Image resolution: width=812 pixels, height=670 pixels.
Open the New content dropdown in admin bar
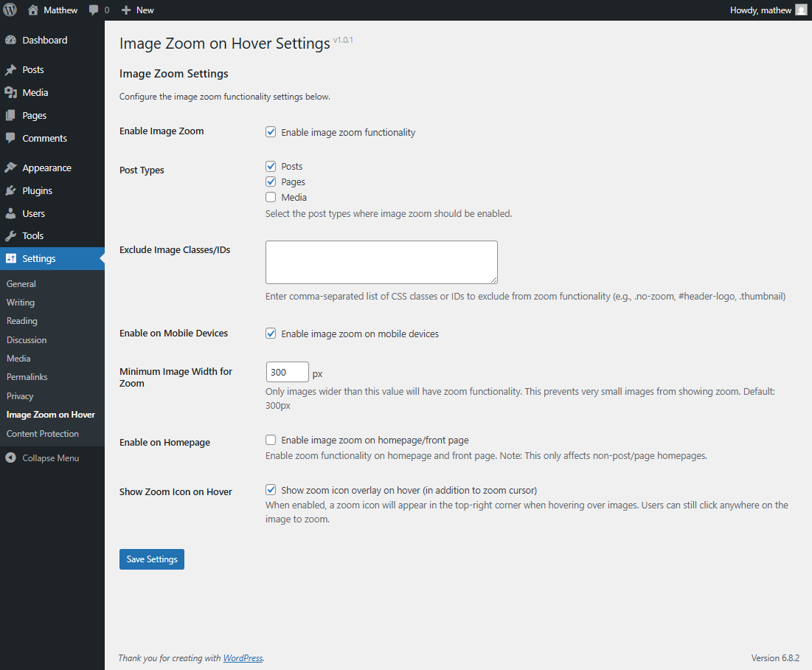[x=138, y=10]
